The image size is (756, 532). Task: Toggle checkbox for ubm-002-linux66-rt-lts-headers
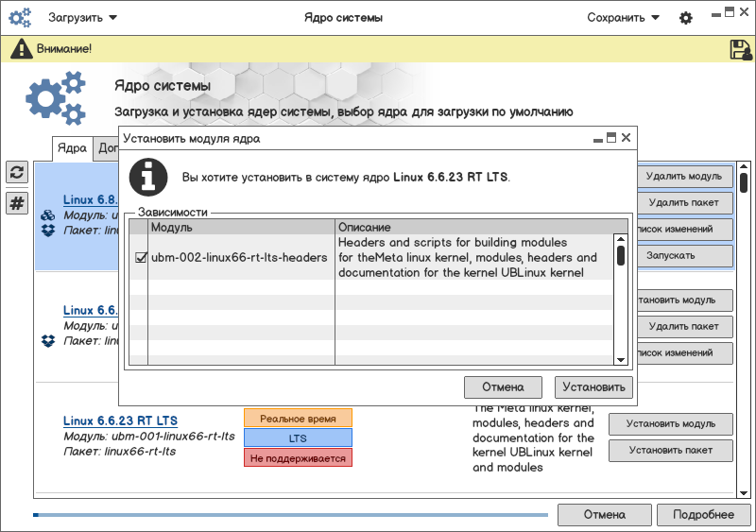pos(140,258)
